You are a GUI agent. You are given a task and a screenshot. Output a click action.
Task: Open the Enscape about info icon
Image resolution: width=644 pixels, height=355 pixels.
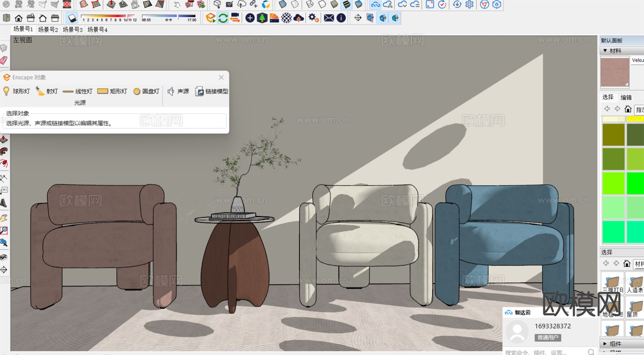[341, 18]
